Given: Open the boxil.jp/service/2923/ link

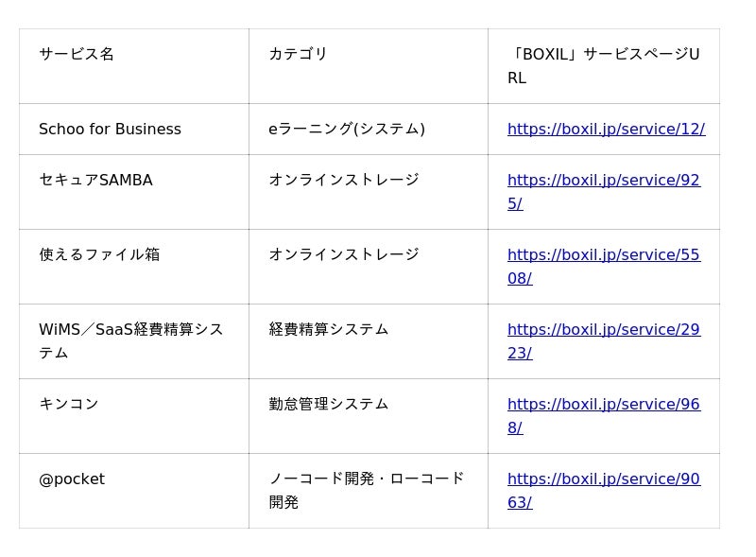Looking at the screenshot, I should coord(603,330).
